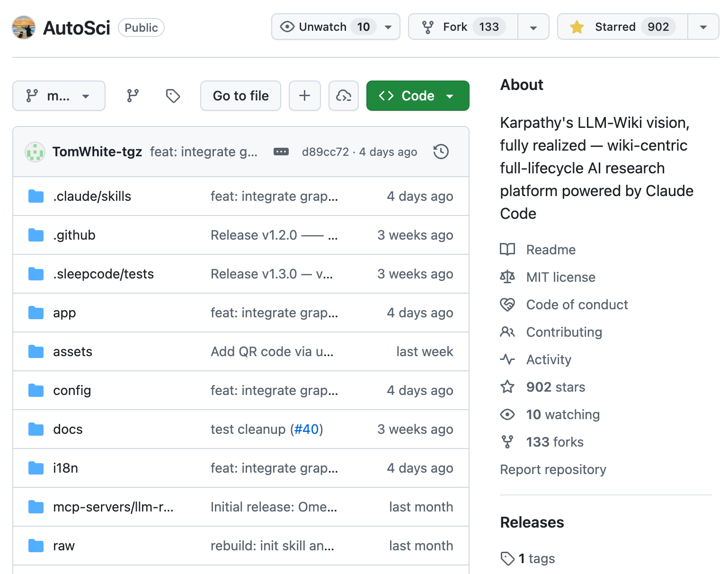The height and width of the screenshot is (574, 728).
Task: Open the Activity link
Action: tap(549, 359)
